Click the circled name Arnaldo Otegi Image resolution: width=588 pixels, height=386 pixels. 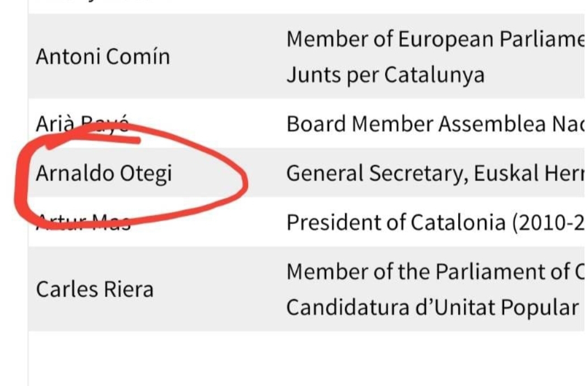[104, 173]
